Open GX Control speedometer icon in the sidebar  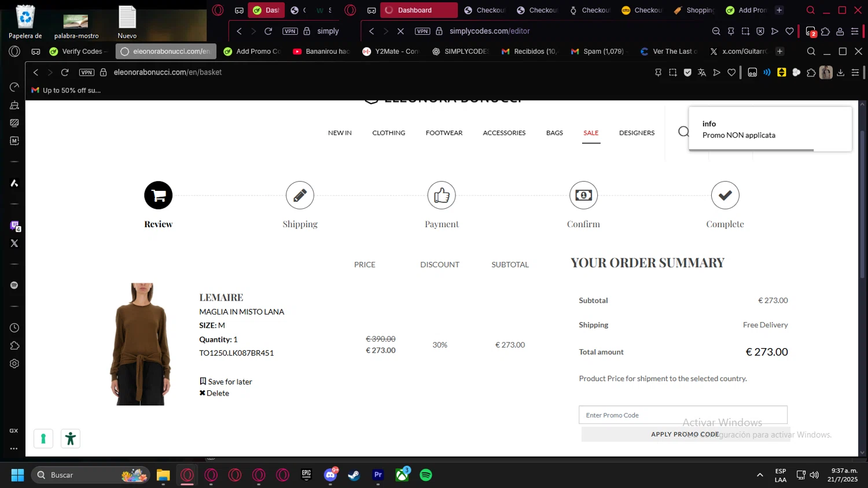tap(14, 87)
